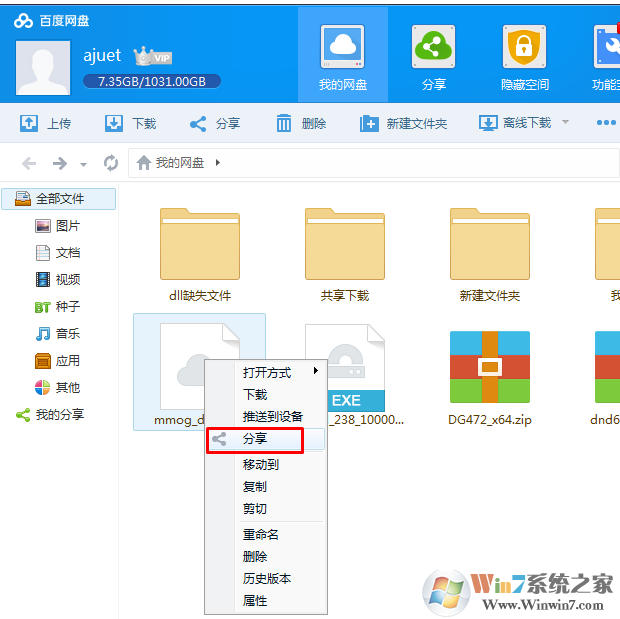Choose 属性 in the context menu
Image resolution: width=620 pixels, height=619 pixels.
266,601
